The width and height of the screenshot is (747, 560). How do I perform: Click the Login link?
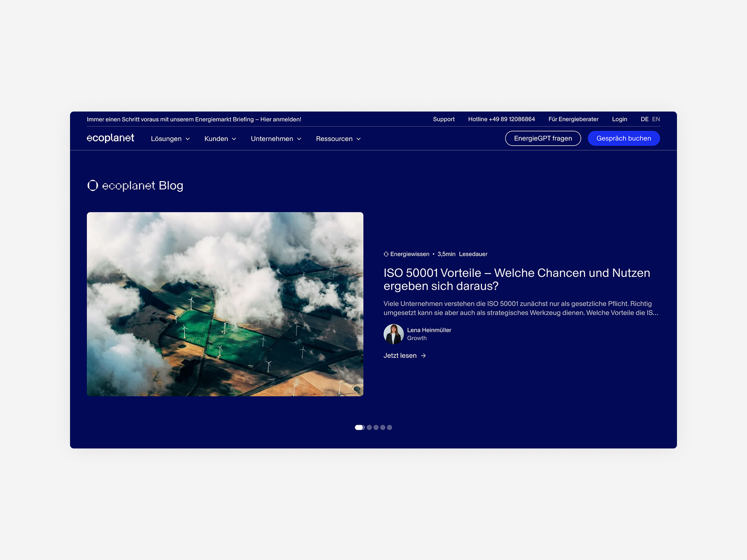(620, 119)
